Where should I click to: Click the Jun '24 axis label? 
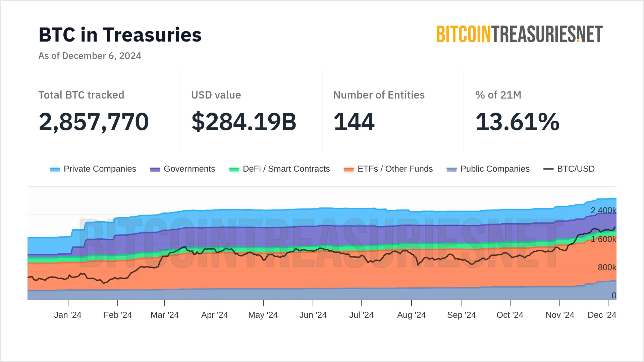coord(313,315)
